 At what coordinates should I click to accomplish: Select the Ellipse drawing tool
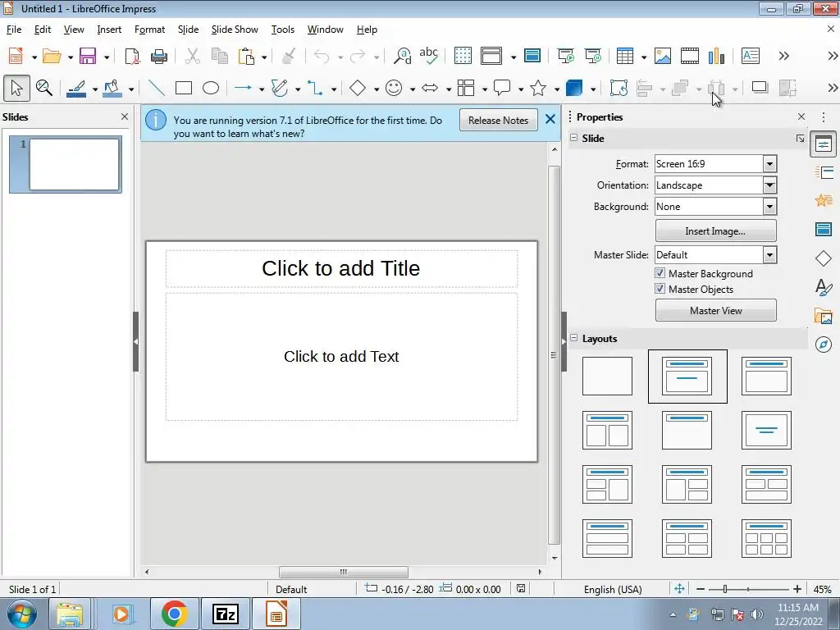click(x=211, y=88)
